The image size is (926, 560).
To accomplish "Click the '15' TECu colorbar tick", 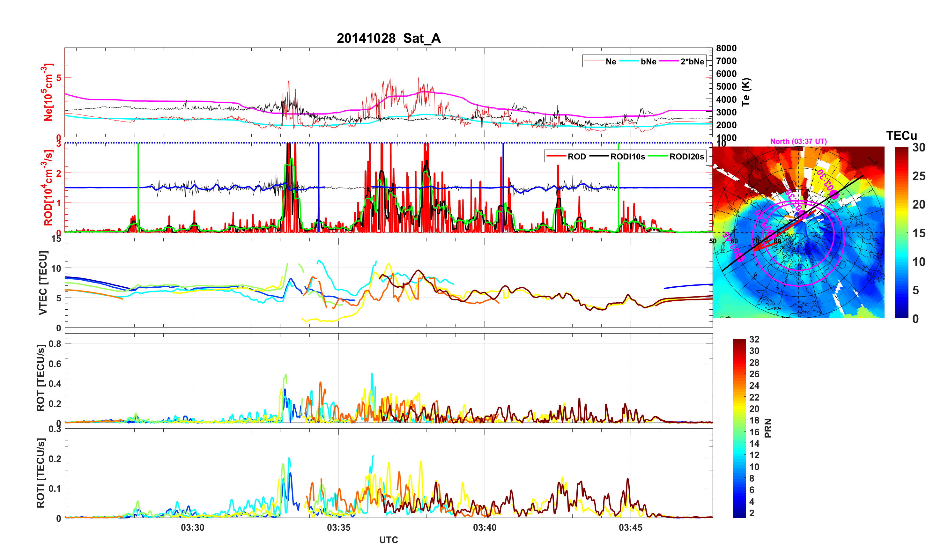I will tap(919, 233).
